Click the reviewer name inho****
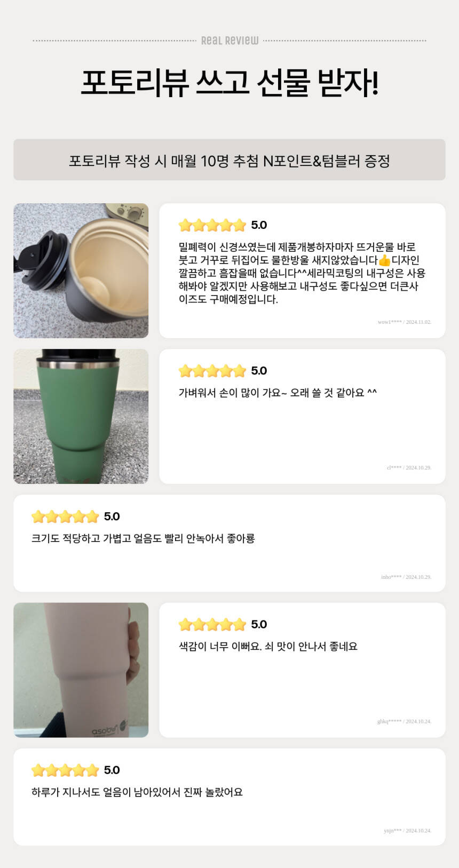459x868 pixels. (x=391, y=577)
